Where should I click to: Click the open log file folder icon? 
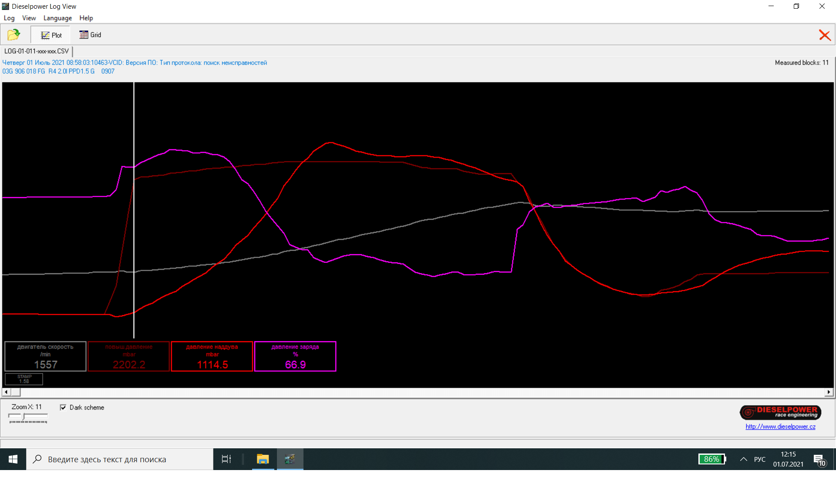(x=14, y=35)
